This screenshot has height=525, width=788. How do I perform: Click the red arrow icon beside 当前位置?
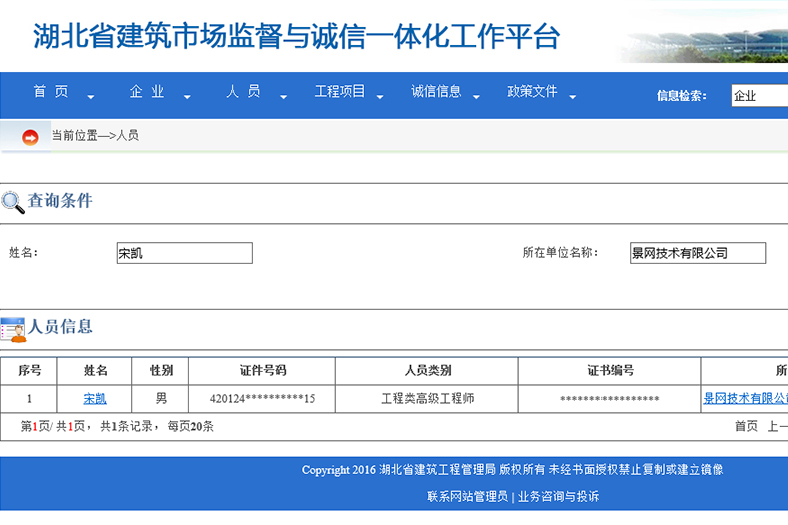(30, 136)
